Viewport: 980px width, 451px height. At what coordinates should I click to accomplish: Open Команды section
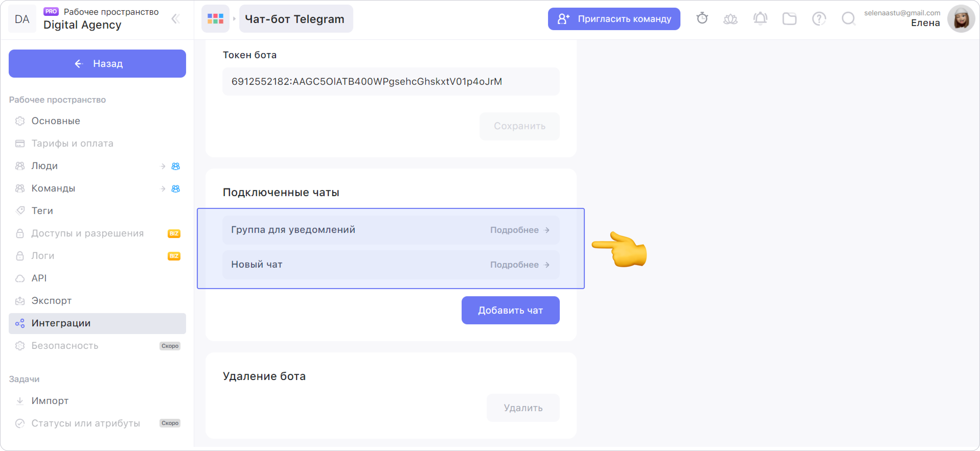(97, 188)
